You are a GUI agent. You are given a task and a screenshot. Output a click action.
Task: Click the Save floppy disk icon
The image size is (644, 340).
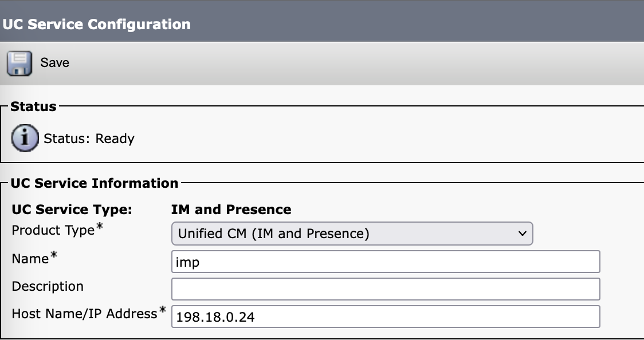coord(19,63)
